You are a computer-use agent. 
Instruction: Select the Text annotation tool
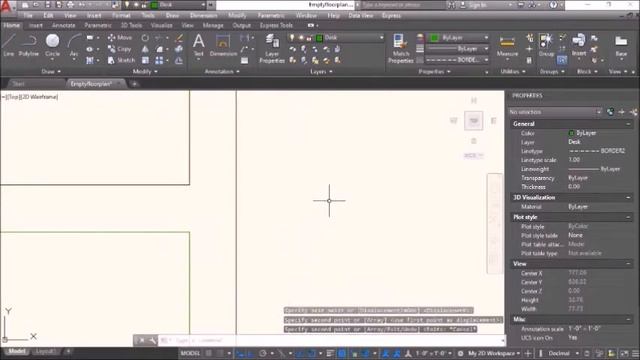click(x=199, y=45)
